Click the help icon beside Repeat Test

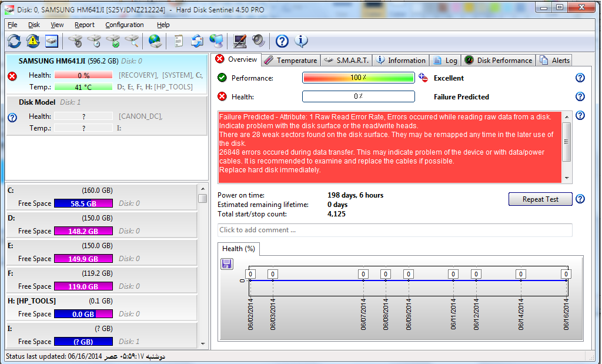[580, 199]
